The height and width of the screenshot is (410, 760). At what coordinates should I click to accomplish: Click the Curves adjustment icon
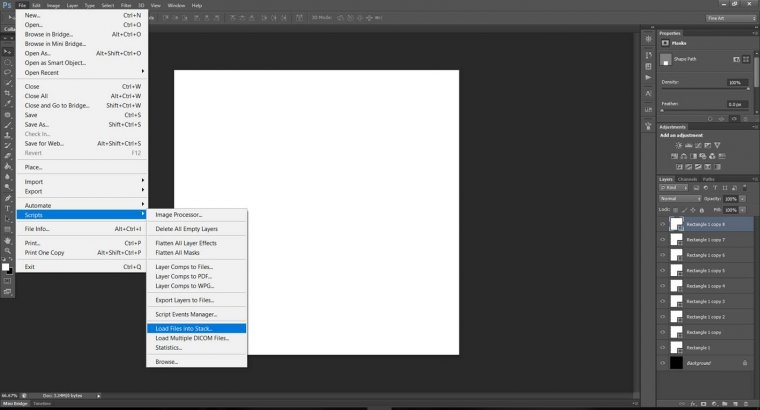[698, 145]
